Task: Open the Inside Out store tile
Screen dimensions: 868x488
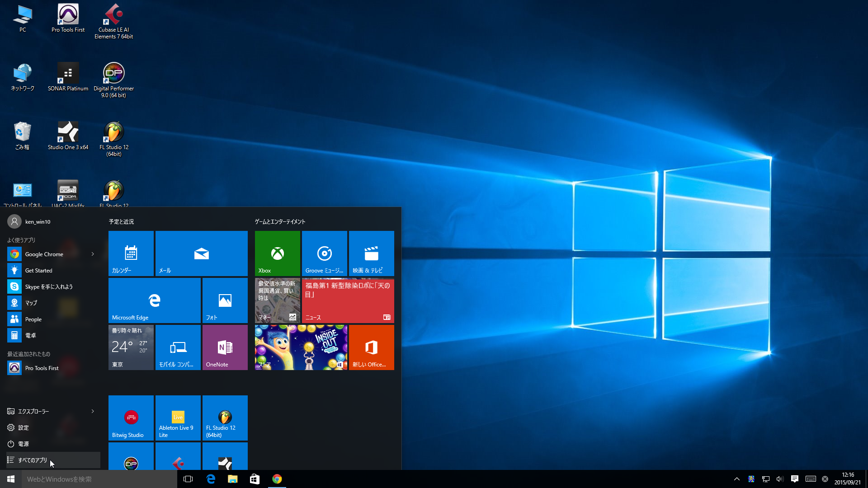Action: pyautogui.click(x=301, y=347)
